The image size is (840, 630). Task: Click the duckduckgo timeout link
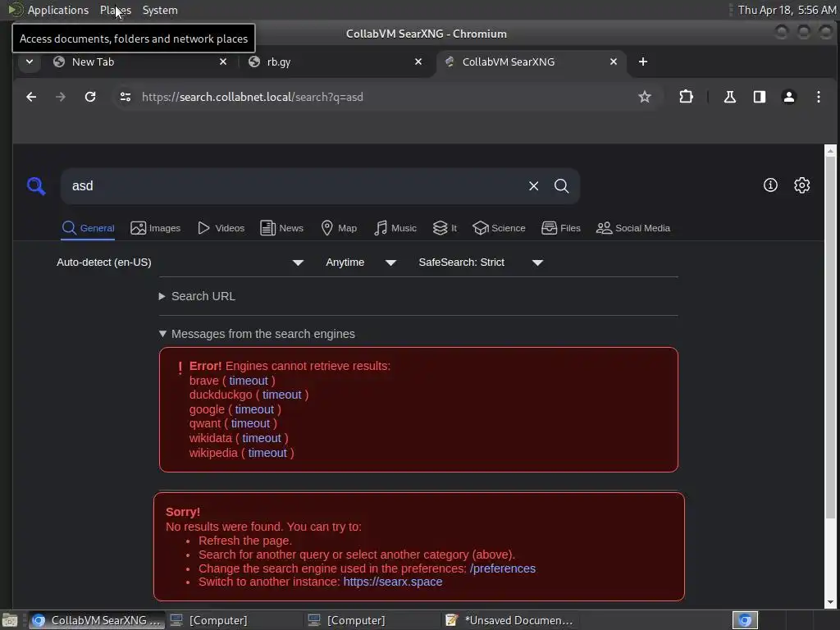282,395
